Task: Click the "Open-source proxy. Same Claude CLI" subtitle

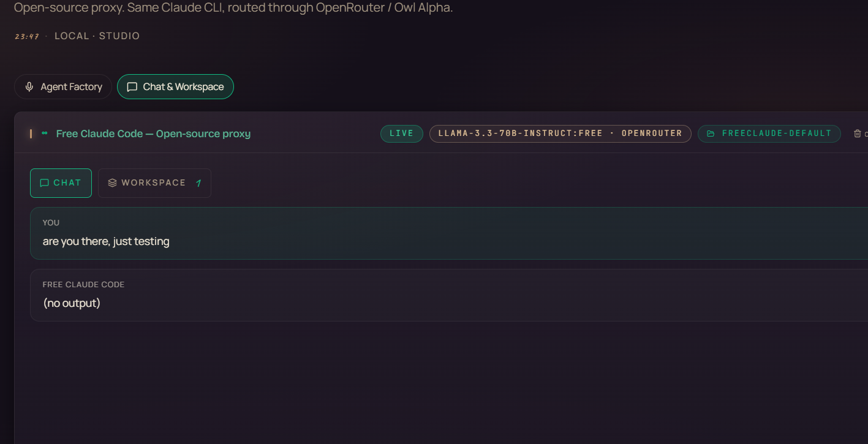Action: [233, 8]
